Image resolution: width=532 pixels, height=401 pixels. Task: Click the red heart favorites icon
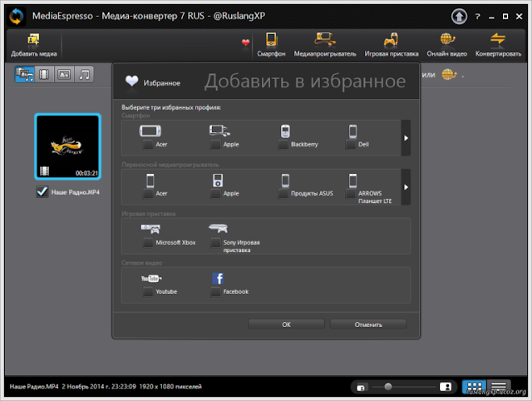pyautogui.click(x=246, y=42)
